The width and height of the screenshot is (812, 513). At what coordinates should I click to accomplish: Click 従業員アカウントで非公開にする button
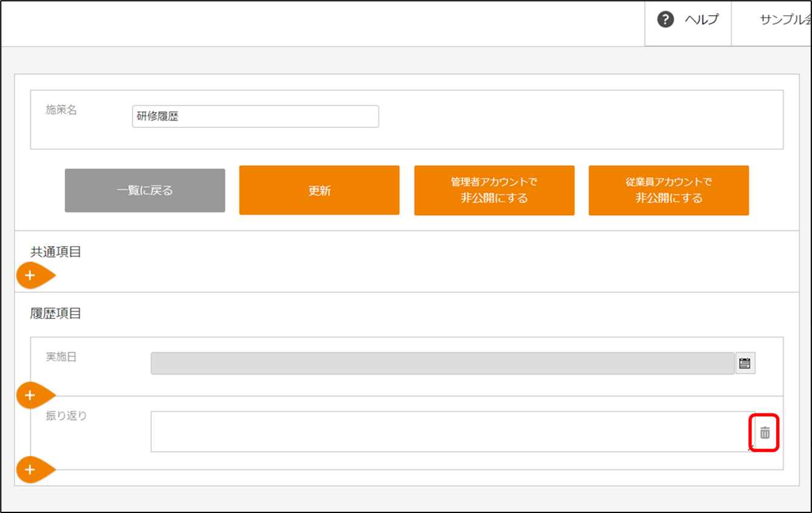[x=668, y=190]
